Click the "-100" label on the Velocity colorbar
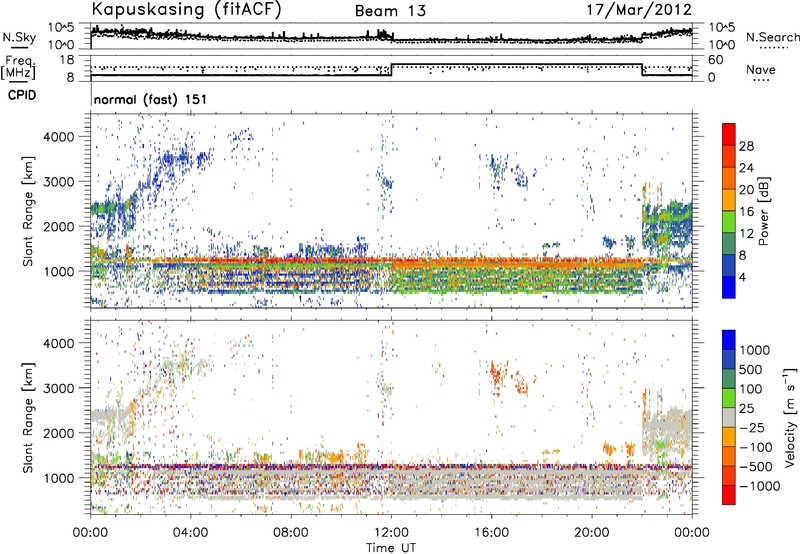Viewport: 800px width, 554px height. tap(756, 447)
